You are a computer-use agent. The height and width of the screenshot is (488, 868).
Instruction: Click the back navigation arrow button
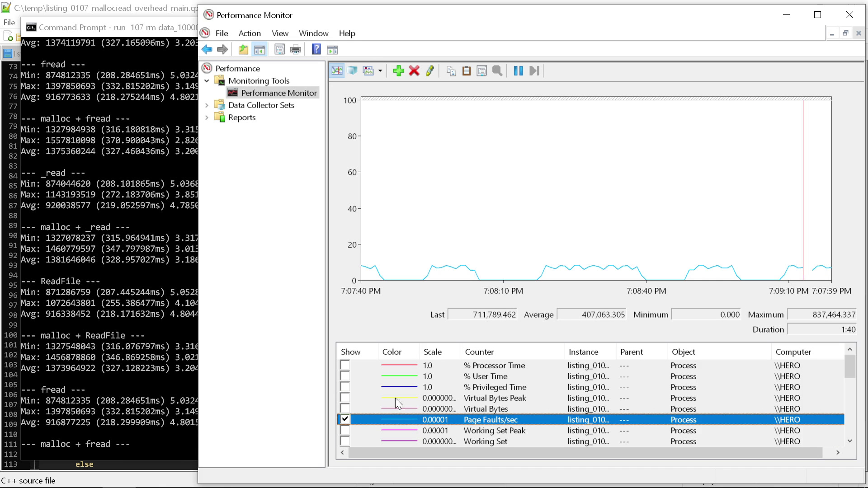pos(207,49)
